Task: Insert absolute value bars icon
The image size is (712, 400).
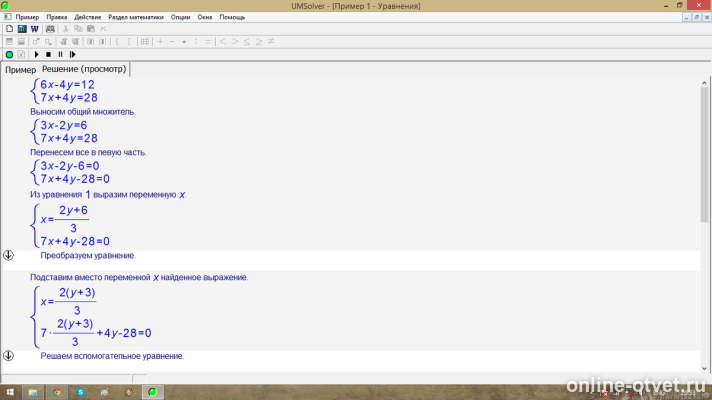Action: pos(103,42)
